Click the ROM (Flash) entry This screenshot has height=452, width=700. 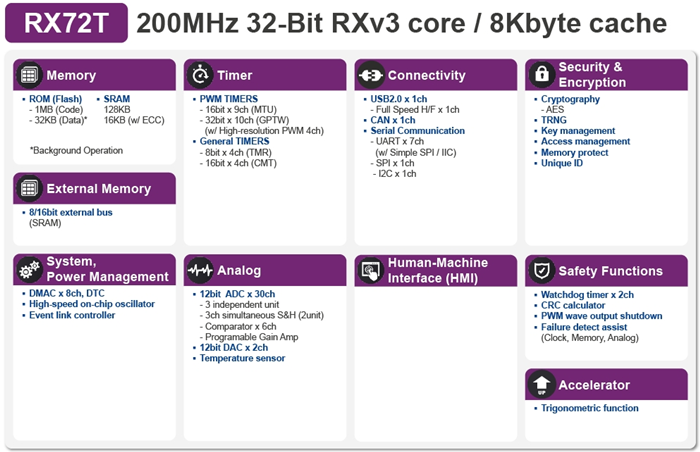pyautogui.click(x=55, y=99)
